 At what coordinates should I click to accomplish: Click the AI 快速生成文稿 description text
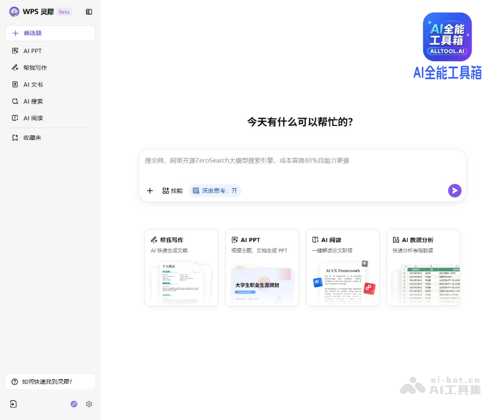(x=169, y=250)
